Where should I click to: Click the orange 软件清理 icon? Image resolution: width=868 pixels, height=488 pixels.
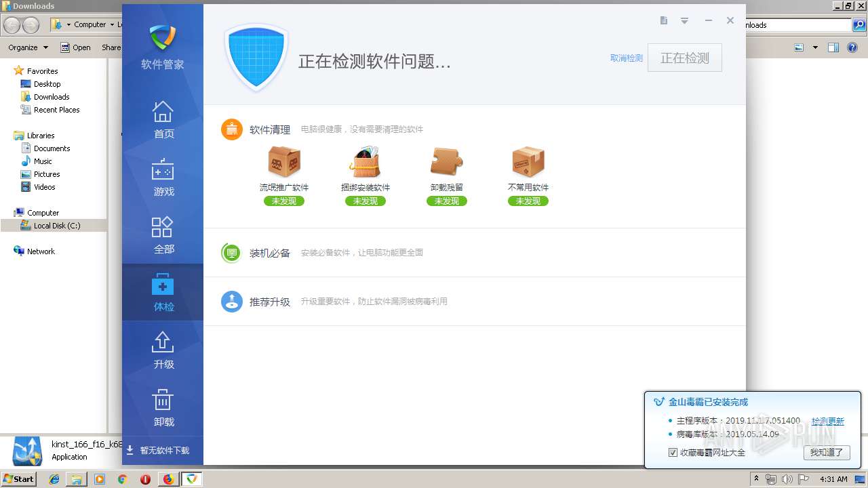pyautogui.click(x=232, y=129)
